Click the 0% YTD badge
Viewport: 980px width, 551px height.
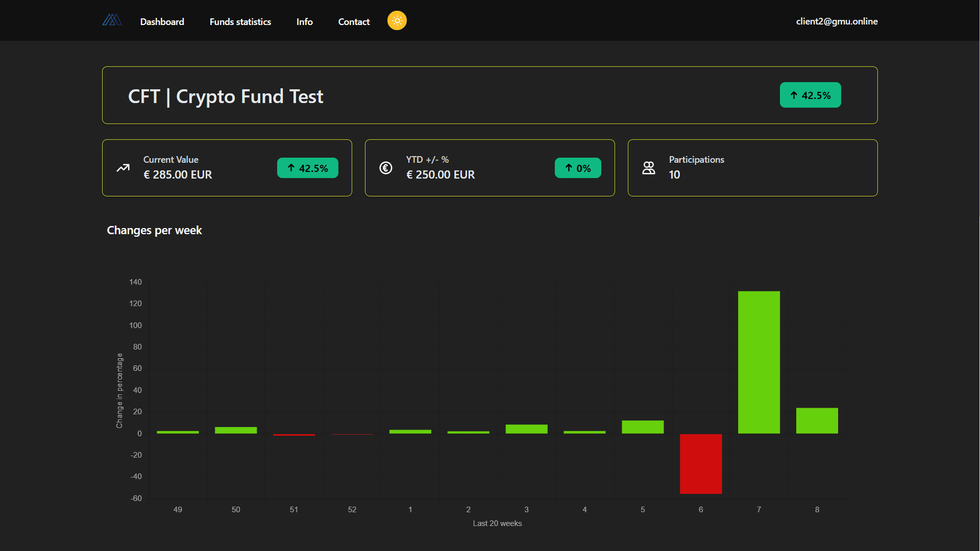(x=577, y=168)
